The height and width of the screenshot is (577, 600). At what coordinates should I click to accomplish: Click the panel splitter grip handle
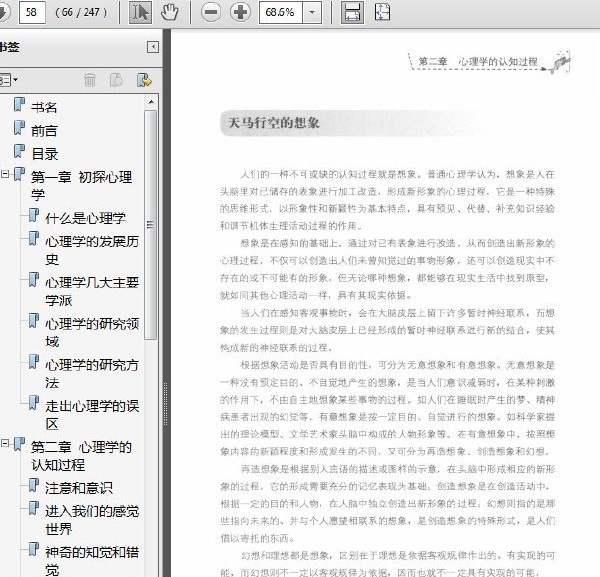[166, 404]
